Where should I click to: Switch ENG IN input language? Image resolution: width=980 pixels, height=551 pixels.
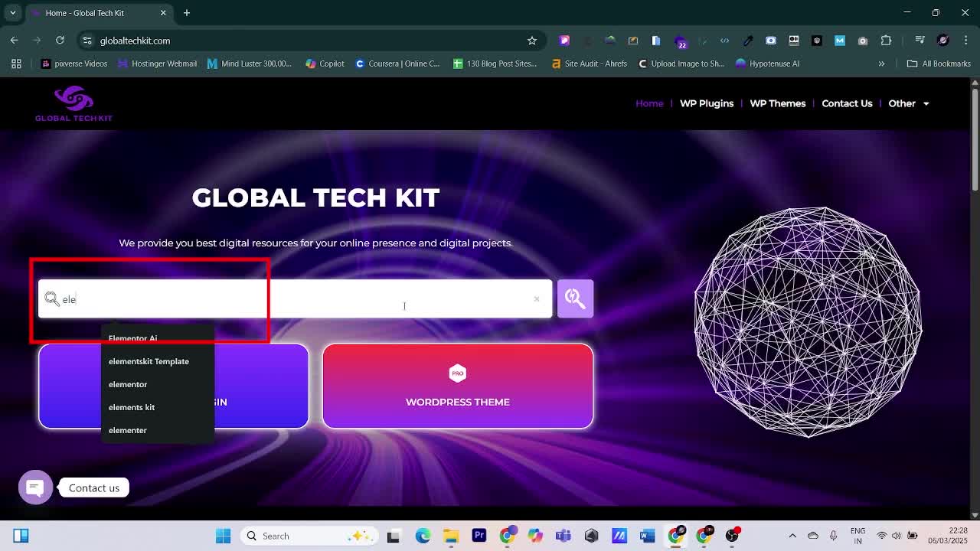857,536
